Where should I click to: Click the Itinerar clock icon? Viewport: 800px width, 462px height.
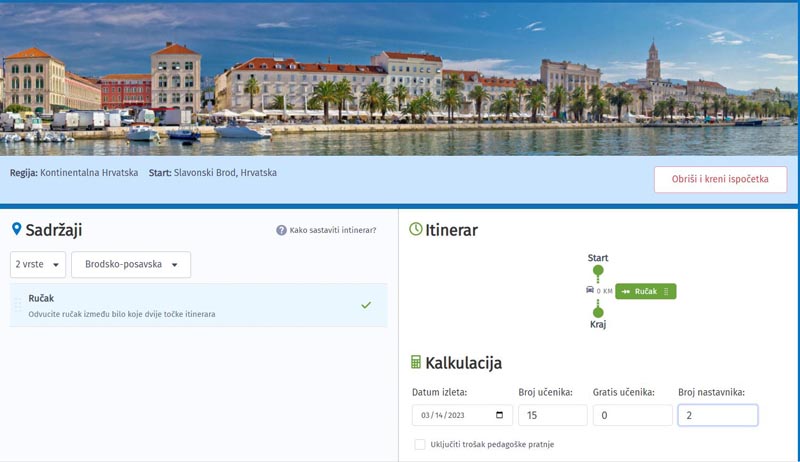click(416, 229)
